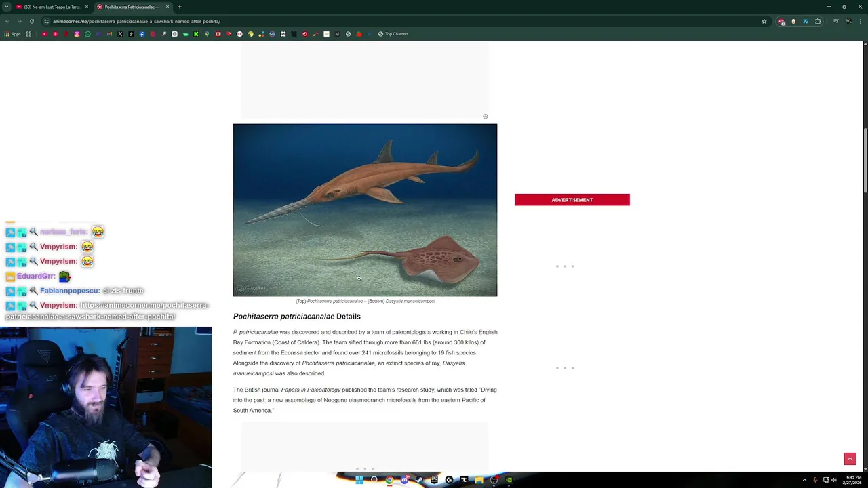868x488 pixels.
Task: Expand the tab search dropdown arrow
Action: [x=6, y=7]
